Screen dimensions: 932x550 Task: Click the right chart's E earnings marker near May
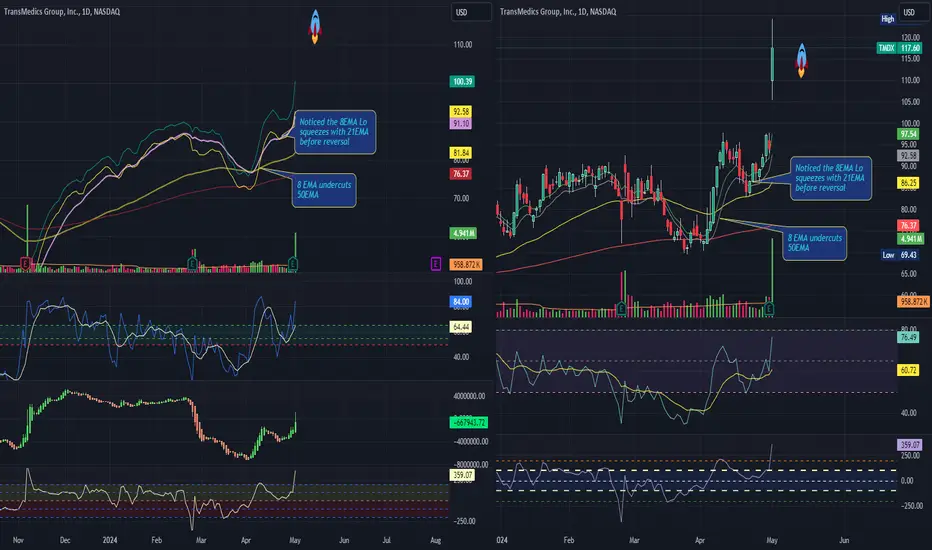tap(769, 308)
